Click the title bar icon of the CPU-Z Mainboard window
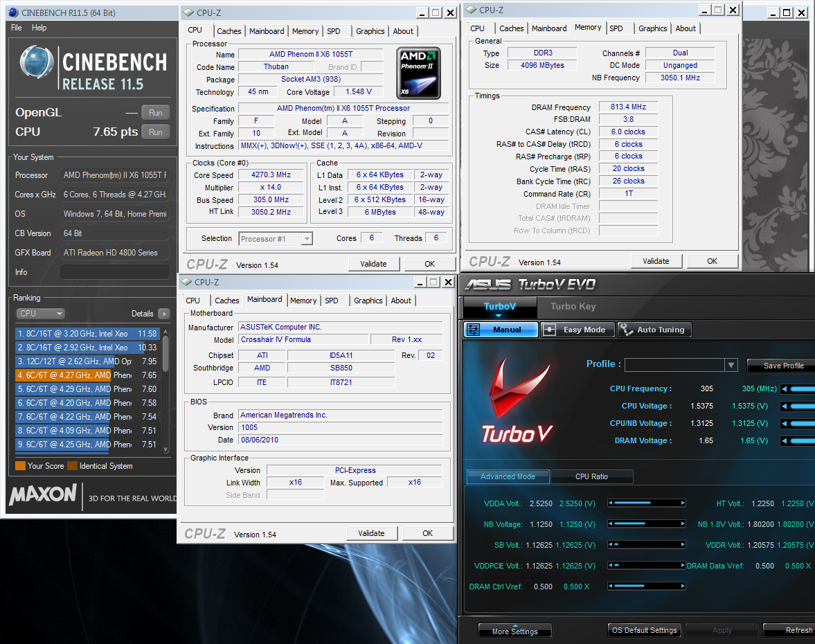This screenshot has width=815, height=644. coord(186,283)
